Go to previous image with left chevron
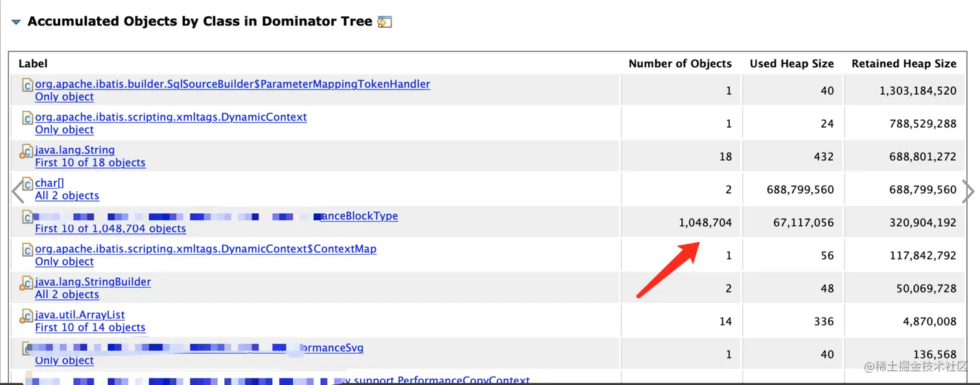This screenshot has height=385, width=980. (18, 192)
